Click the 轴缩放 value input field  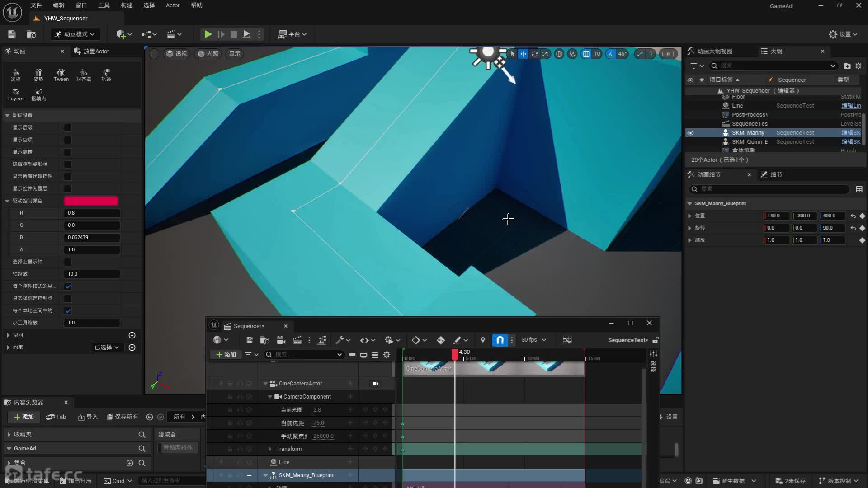point(92,274)
